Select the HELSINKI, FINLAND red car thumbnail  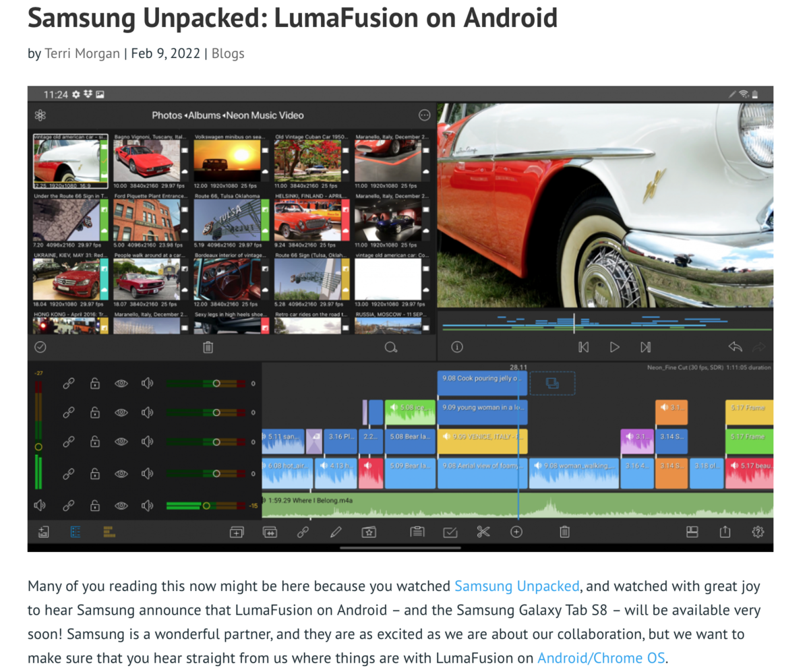(x=308, y=220)
